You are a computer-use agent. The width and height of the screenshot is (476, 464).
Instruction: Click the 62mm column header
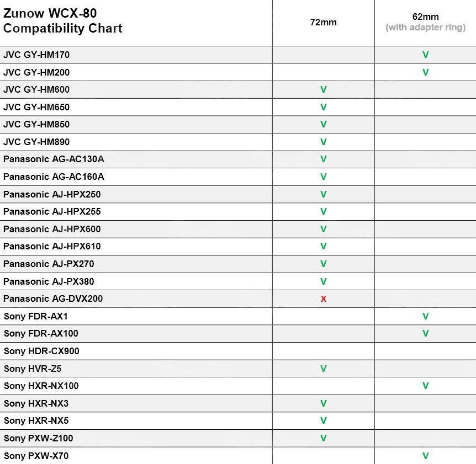point(425,17)
